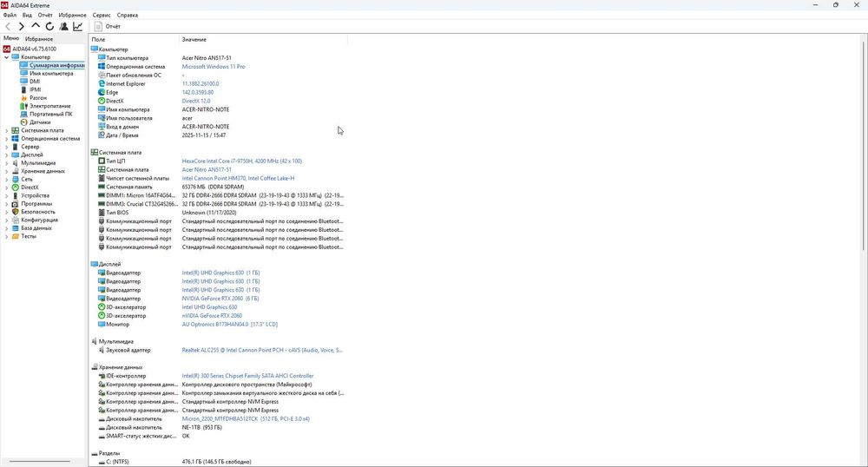Go forward with the right arrow toolbar button
Viewport: 868px width, 467px height.
tap(22, 27)
